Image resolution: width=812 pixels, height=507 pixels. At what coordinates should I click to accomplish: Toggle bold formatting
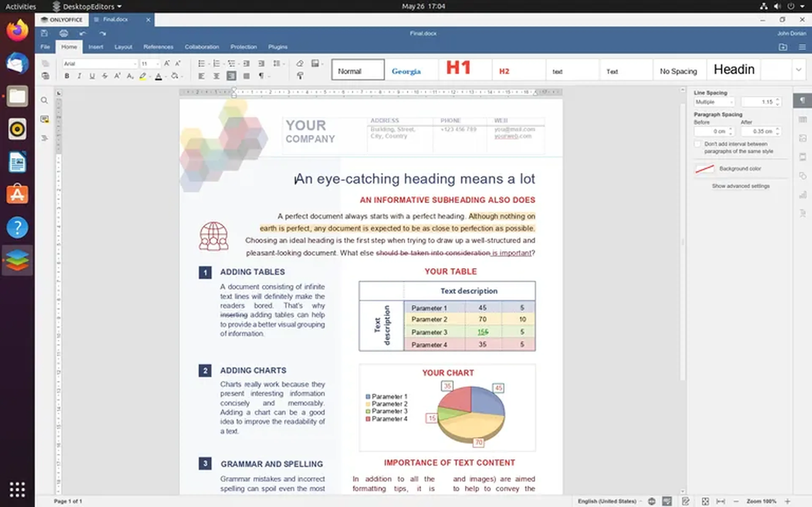(x=67, y=76)
